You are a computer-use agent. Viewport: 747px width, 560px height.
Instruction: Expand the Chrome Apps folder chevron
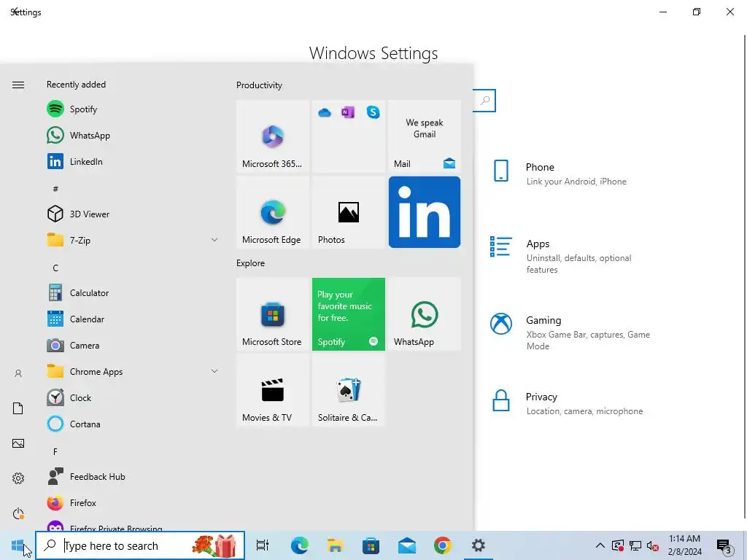click(214, 371)
